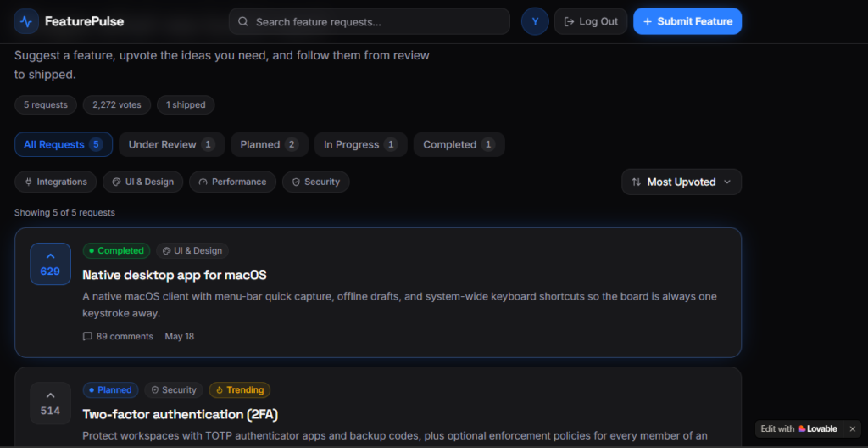
Task: Click the Planned status badge on 2FA card
Action: tap(111, 389)
